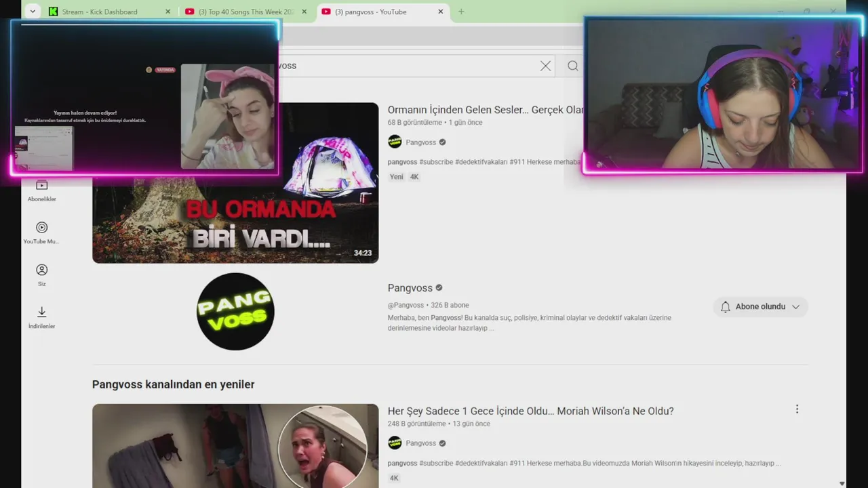Click the large PANG VOSS channel logo
This screenshot has width=868, height=488.
tap(235, 311)
